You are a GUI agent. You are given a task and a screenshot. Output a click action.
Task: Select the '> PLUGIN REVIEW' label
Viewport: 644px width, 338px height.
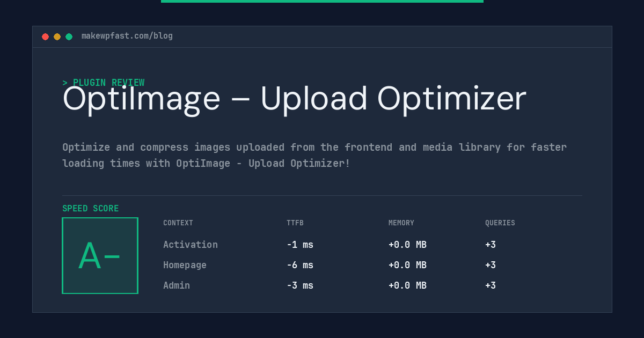(104, 83)
